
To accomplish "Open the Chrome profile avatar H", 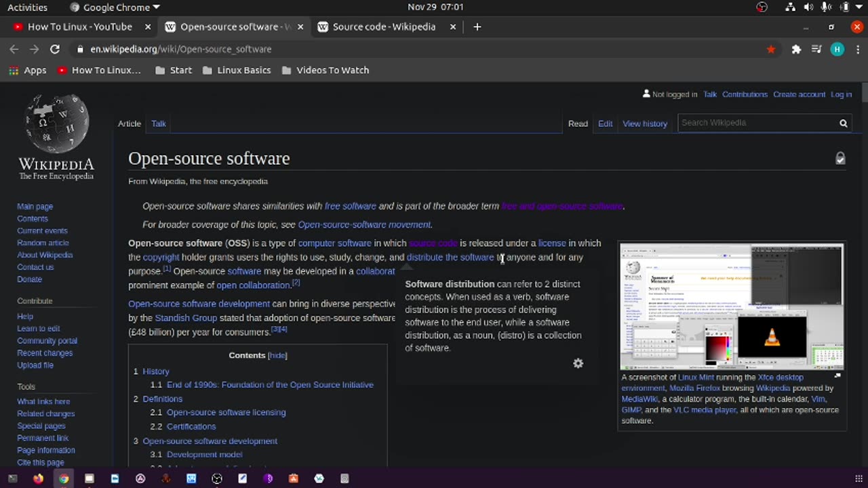I will click(837, 49).
